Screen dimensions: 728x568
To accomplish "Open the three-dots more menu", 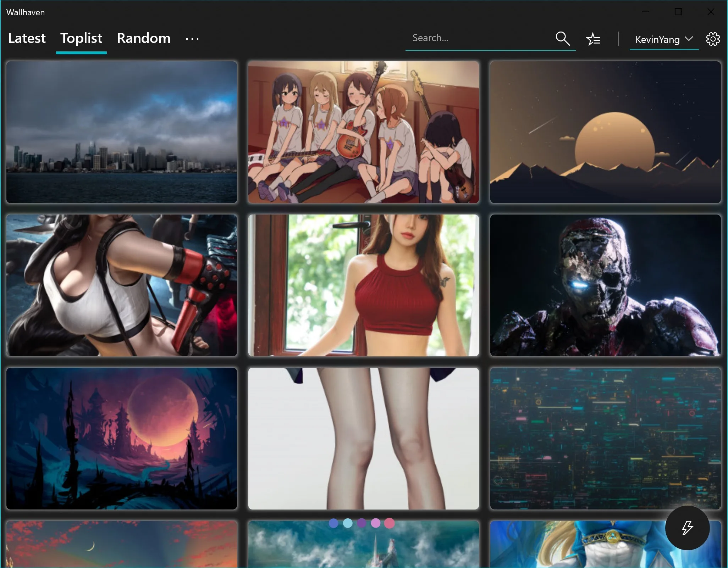I will coord(192,39).
